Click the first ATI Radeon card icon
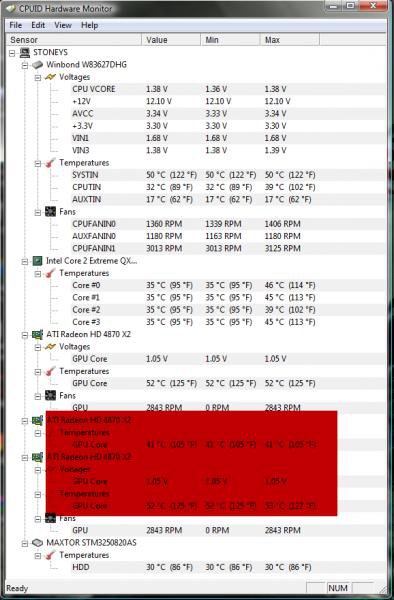Viewport: 394px width, 600px height. click(x=37, y=334)
